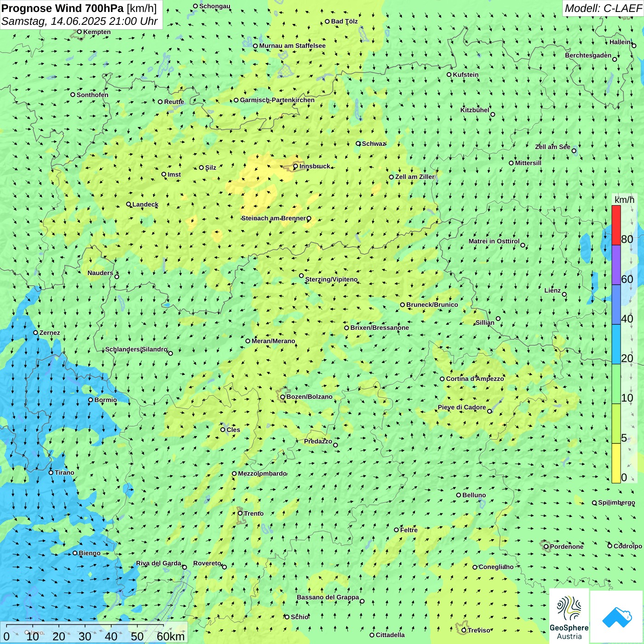
Task: Select the Meran/Merano label
Action: click(273, 341)
